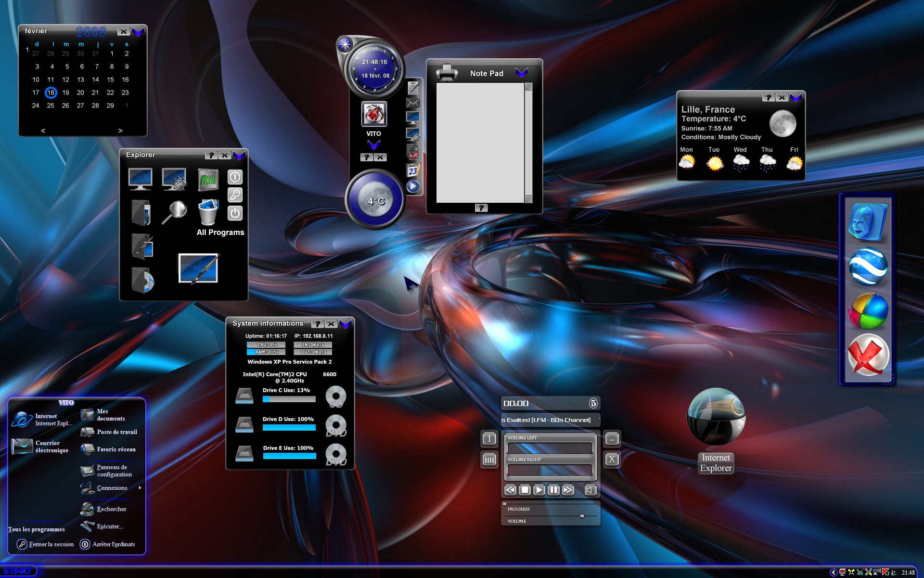Click the printer icon in Note Pad
Image resolution: width=924 pixels, height=578 pixels.
(x=447, y=73)
